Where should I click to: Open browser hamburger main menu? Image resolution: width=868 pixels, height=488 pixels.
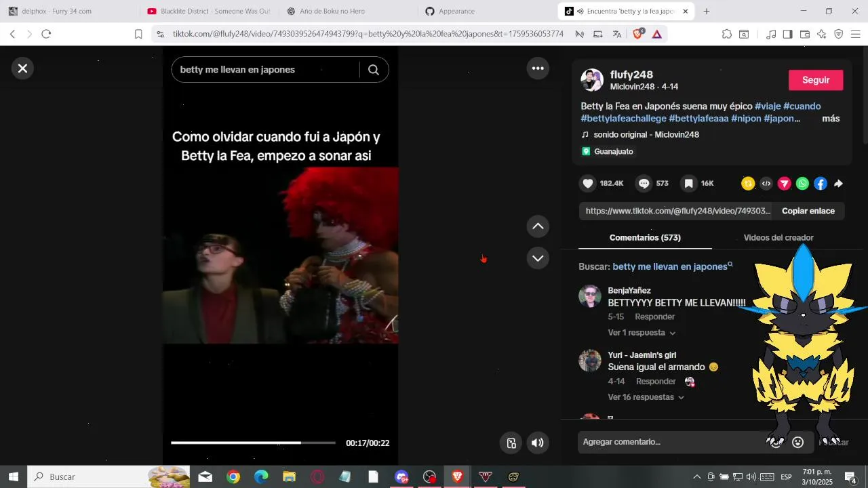(856, 34)
